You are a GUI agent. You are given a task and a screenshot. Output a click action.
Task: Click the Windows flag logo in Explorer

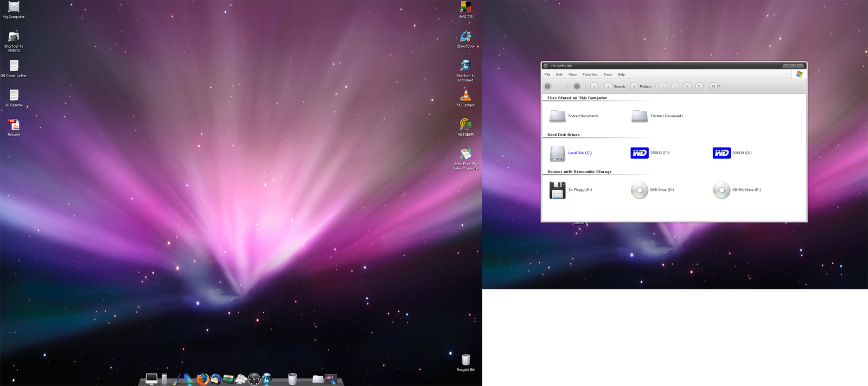[x=799, y=74]
